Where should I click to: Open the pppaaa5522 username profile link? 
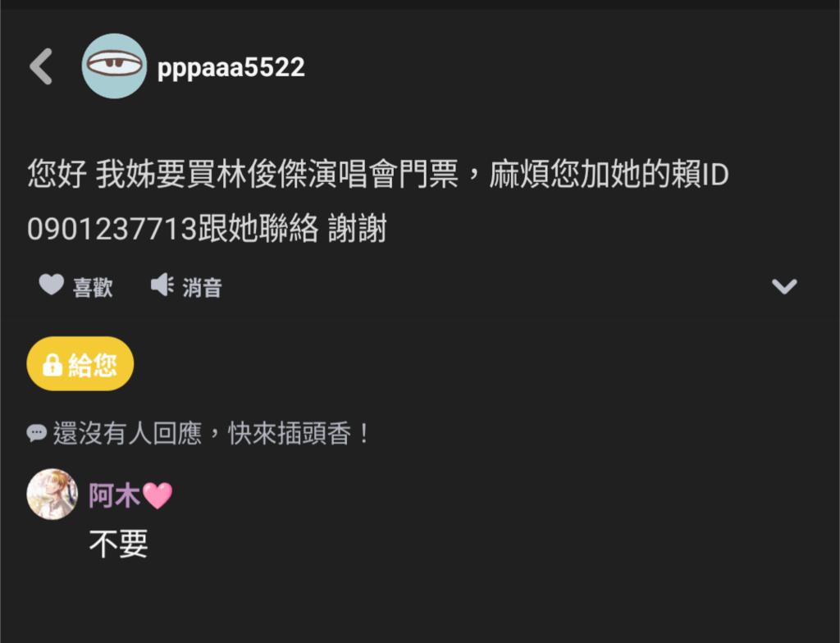pyautogui.click(x=231, y=67)
